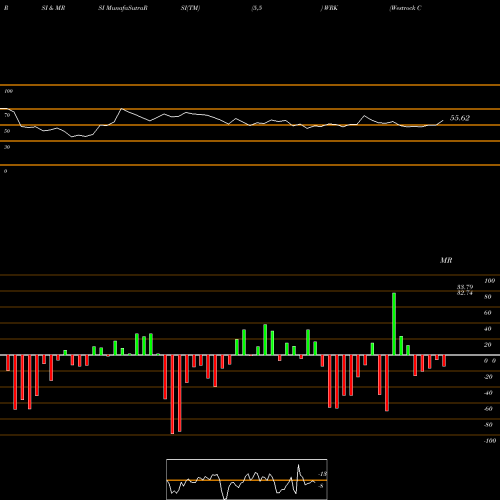The height and width of the screenshot is (500, 500).
Task: Click the 70 level label on RSI axis
Action: (7, 115)
